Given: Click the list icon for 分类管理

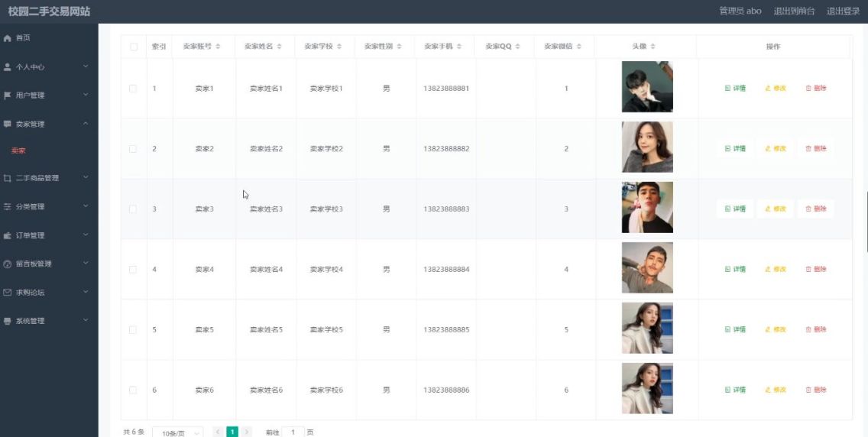Looking at the screenshot, I should 7,206.
